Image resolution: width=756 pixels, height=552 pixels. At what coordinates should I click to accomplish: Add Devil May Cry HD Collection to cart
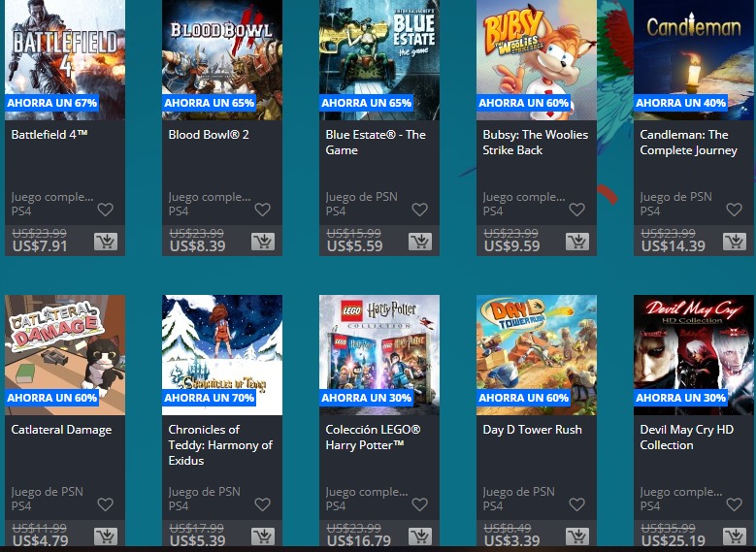[735, 536]
